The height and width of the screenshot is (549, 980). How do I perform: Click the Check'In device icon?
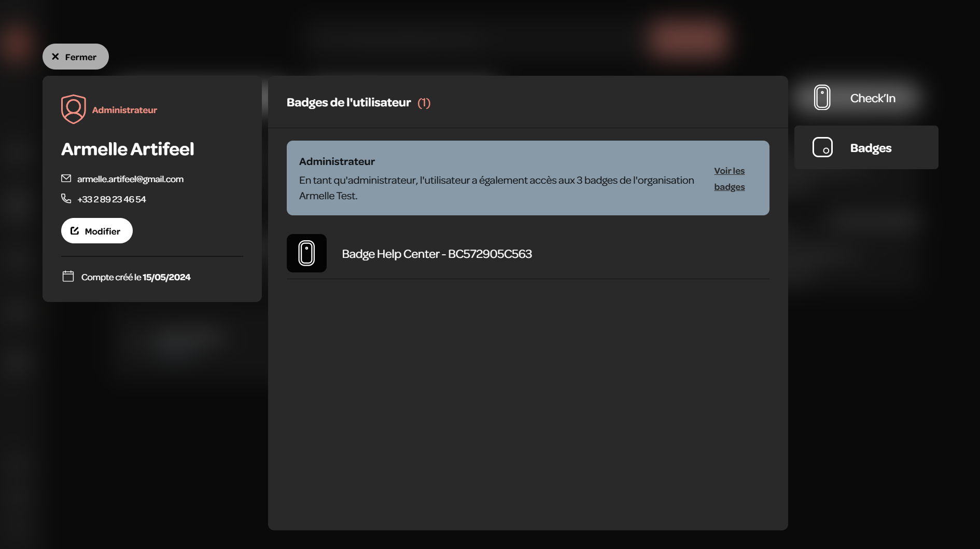[x=822, y=98]
